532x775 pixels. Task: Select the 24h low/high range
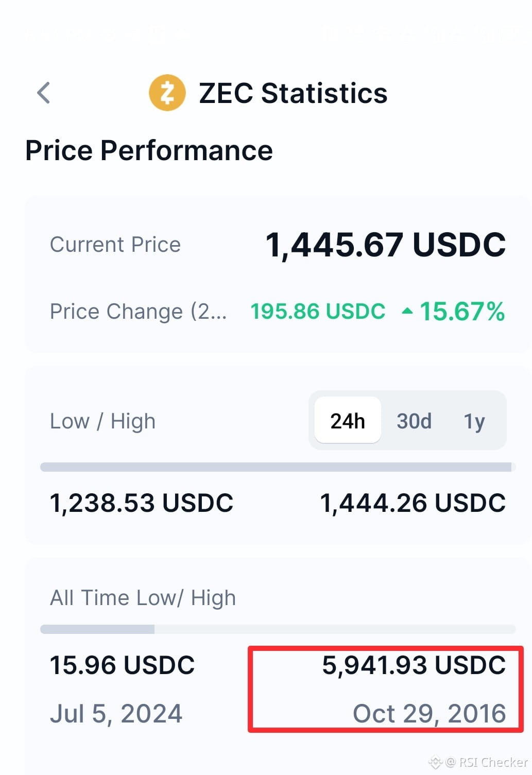(x=348, y=421)
